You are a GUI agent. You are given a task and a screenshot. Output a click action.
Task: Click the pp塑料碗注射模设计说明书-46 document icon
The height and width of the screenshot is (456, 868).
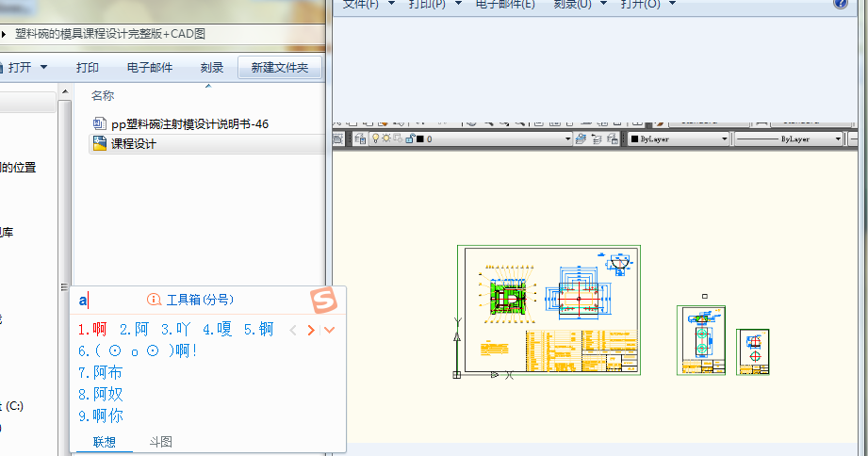pos(100,123)
